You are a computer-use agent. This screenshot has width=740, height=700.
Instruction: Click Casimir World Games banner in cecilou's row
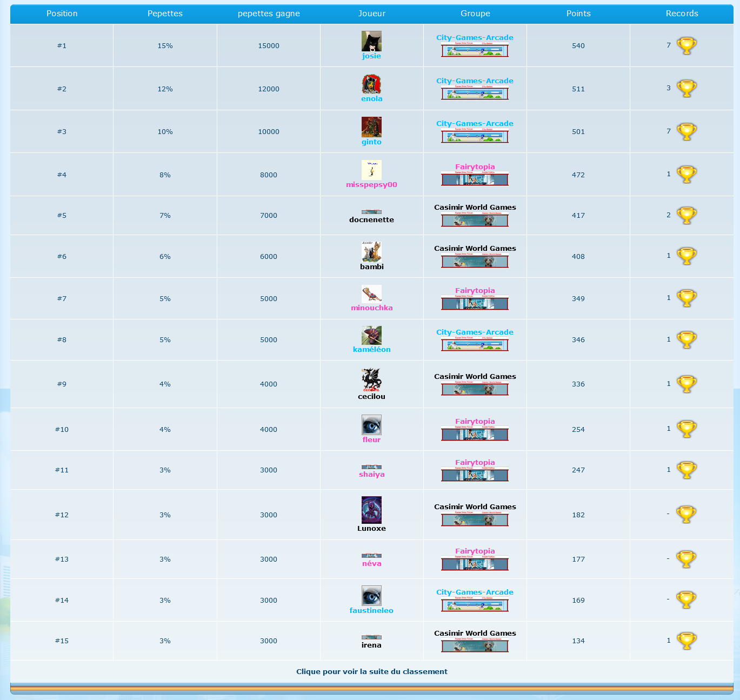pos(475,389)
